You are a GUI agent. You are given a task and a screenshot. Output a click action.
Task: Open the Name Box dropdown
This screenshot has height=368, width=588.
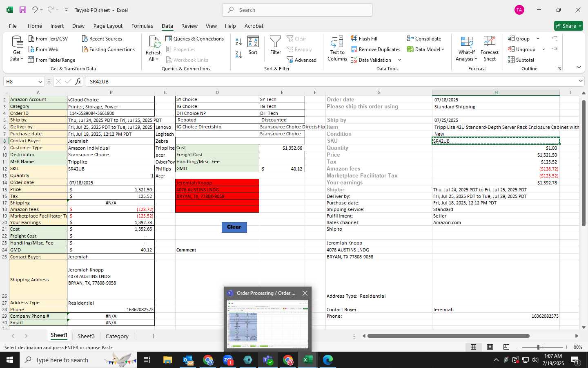tap(40, 81)
